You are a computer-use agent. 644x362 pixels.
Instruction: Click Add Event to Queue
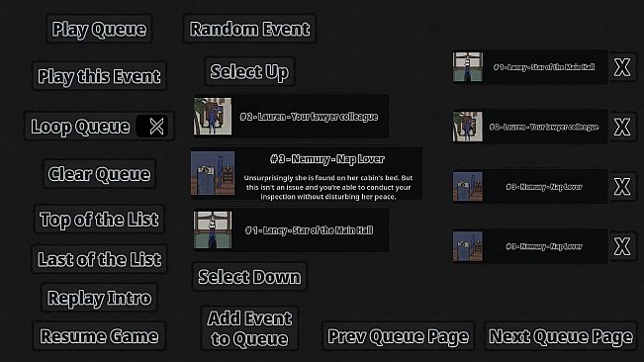pos(249,328)
